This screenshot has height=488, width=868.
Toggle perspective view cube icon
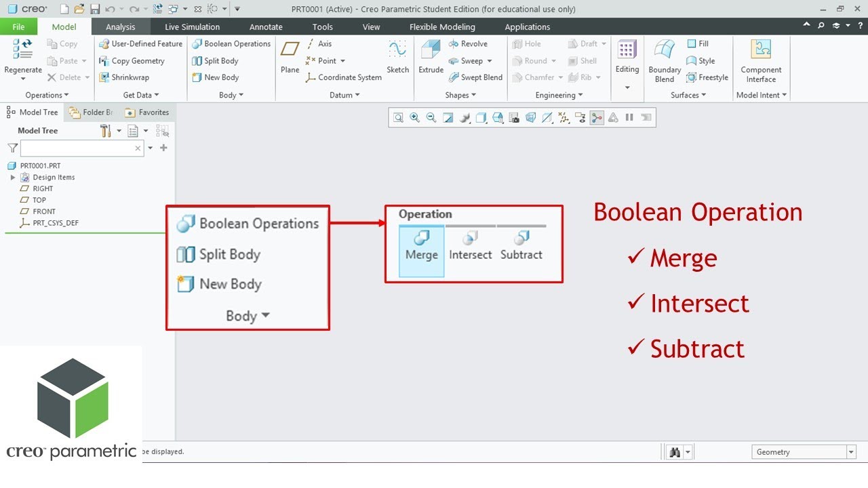531,118
